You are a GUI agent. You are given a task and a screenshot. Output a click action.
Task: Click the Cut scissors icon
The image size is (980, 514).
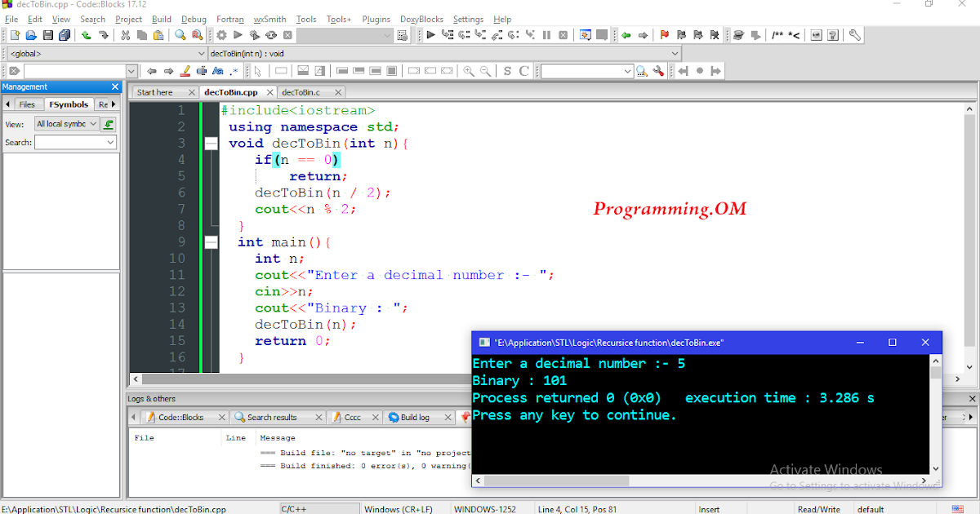(125, 35)
